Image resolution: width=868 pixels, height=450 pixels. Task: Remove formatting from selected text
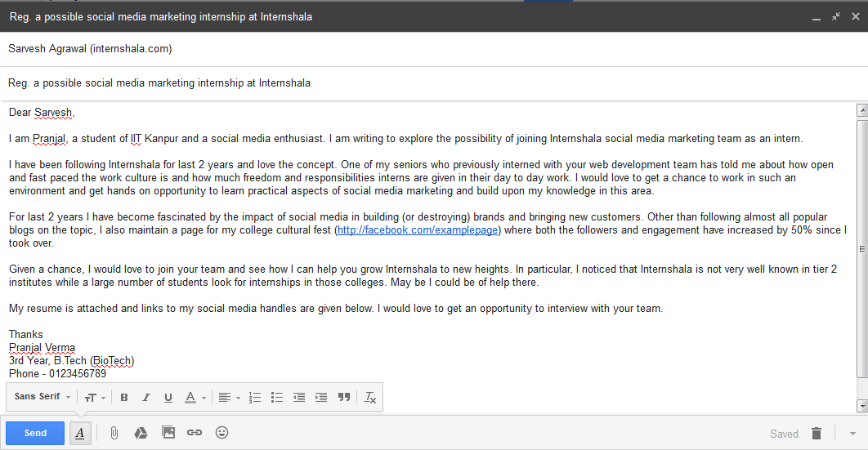pyautogui.click(x=370, y=397)
